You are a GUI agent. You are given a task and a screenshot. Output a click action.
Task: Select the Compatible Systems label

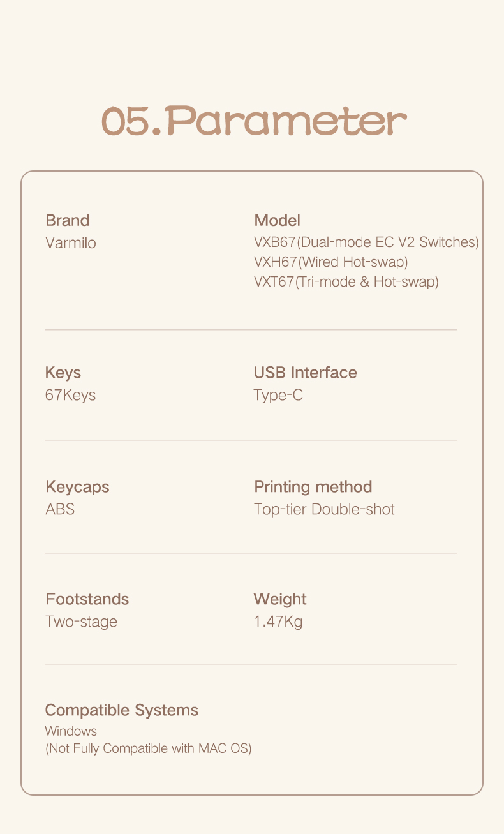[x=121, y=711]
